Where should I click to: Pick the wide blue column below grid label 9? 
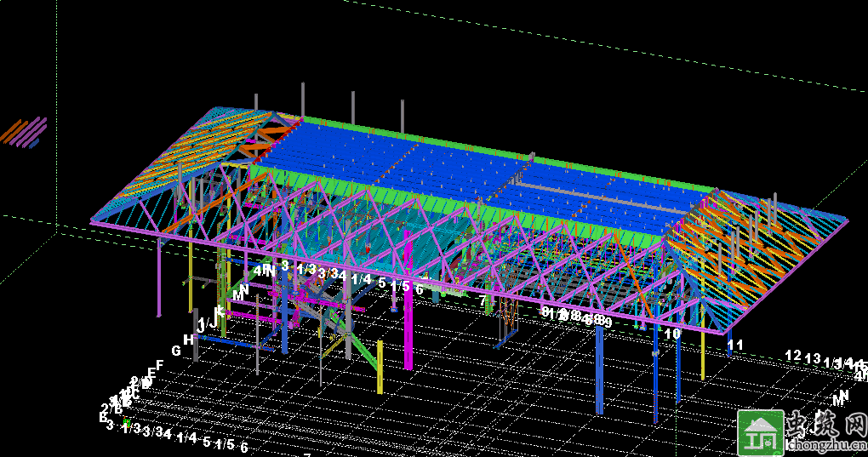coord(600,370)
